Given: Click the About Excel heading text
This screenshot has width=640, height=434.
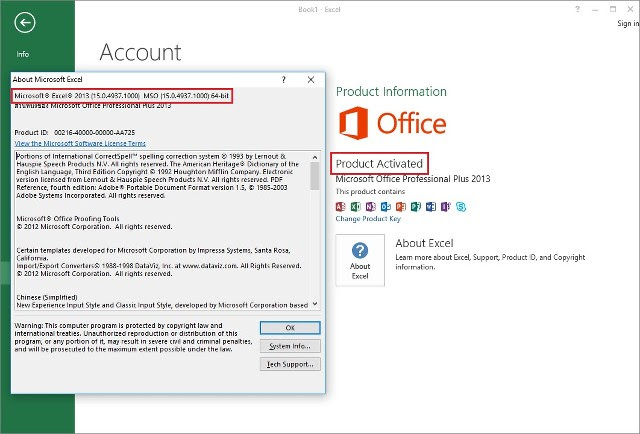Looking at the screenshot, I should 424,243.
